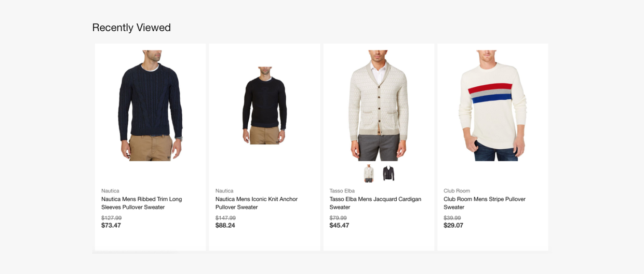Click the Tasso Elba brand label
This screenshot has height=274, width=644.
click(x=342, y=191)
